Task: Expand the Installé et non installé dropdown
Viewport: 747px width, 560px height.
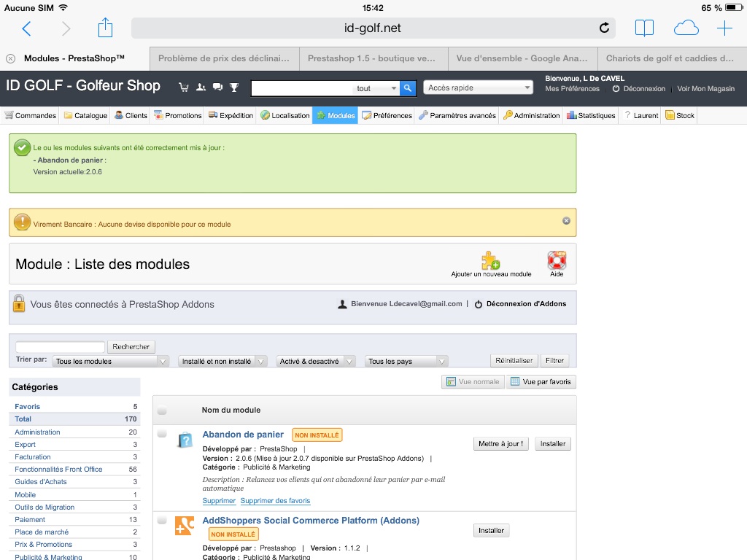Action: click(222, 362)
